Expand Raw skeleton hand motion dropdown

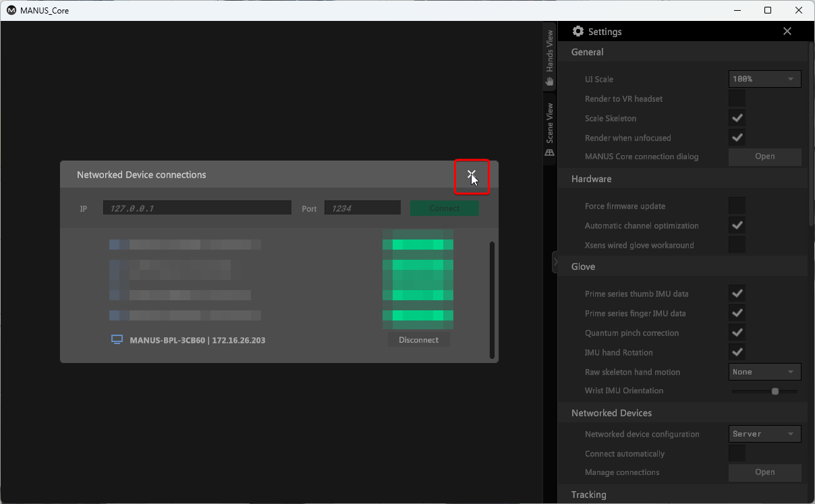click(x=764, y=372)
